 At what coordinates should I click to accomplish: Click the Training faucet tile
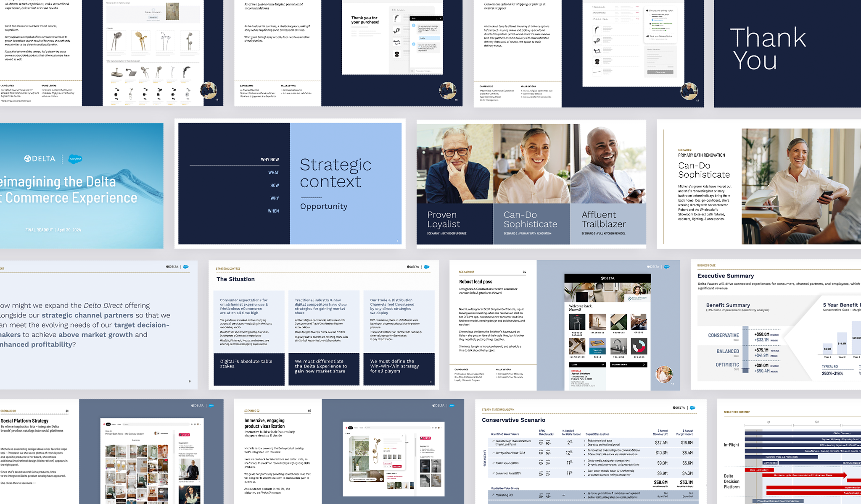[618, 346]
